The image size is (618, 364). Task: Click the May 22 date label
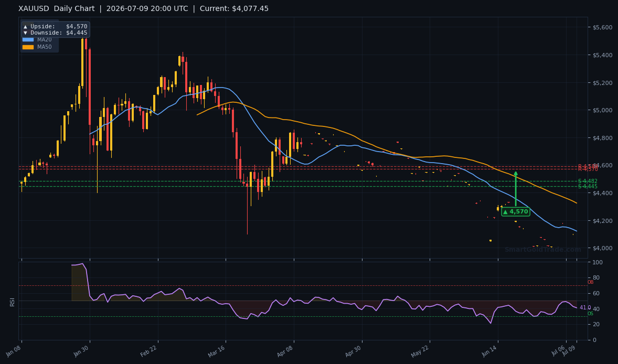pos(421,351)
